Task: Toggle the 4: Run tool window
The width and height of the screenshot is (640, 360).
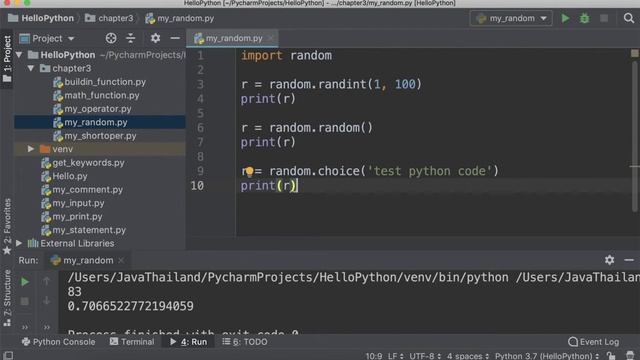Action: pos(189,342)
